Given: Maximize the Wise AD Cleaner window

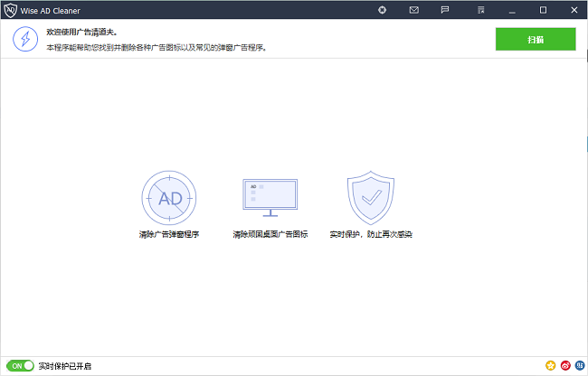Looking at the screenshot, I should 543,10.
